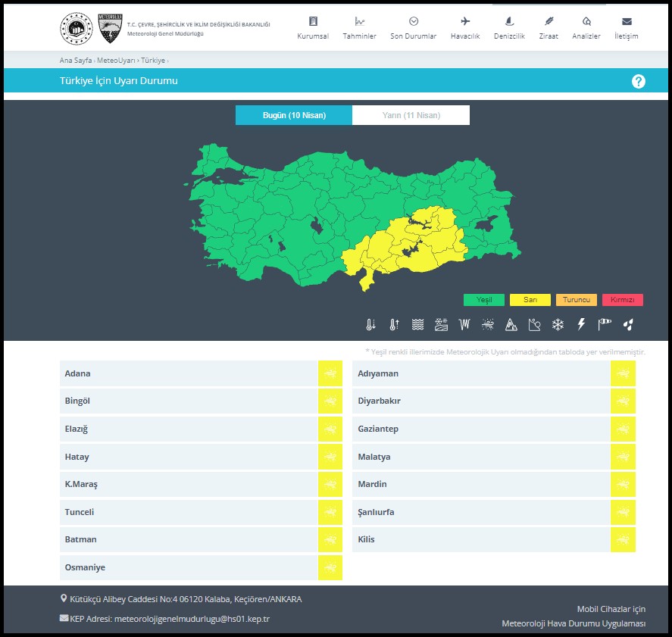
Task: Click the MeteoUyarı breadcrumb link
Action: [x=116, y=60]
